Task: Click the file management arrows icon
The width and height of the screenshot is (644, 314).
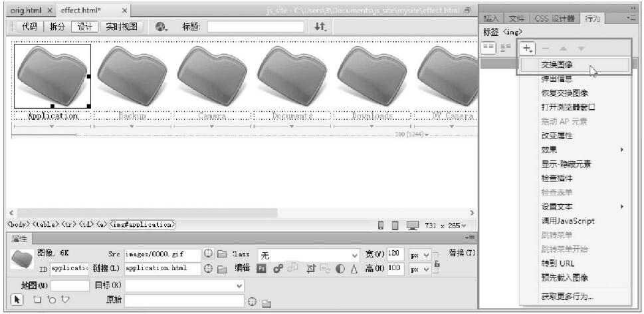Action: click(320, 27)
